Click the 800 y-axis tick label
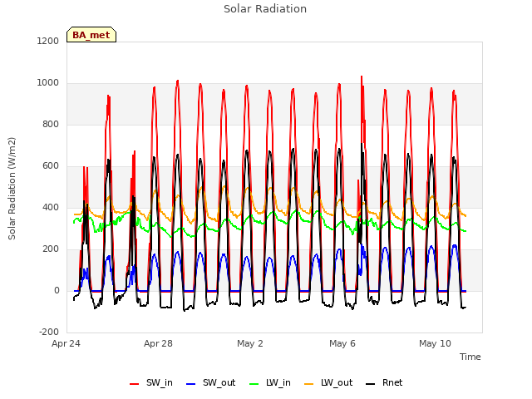 [x=51, y=124]
